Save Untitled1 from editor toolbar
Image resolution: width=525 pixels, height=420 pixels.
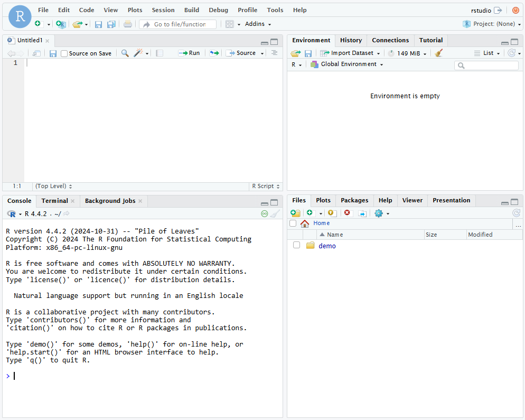(53, 53)
